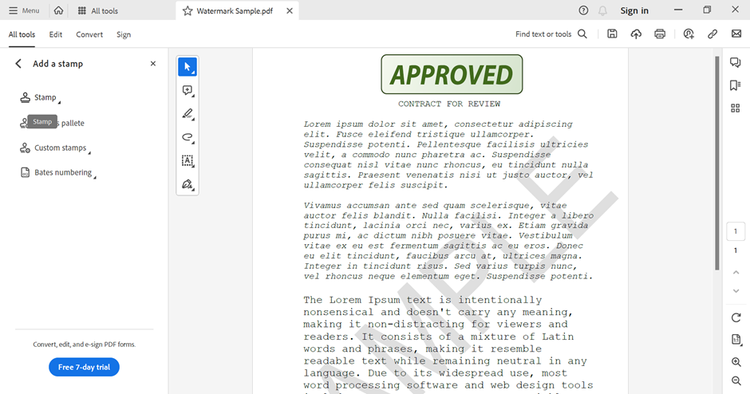Click Find text or tools search
This screenshot has width=750, height=394.
[551, 34]
